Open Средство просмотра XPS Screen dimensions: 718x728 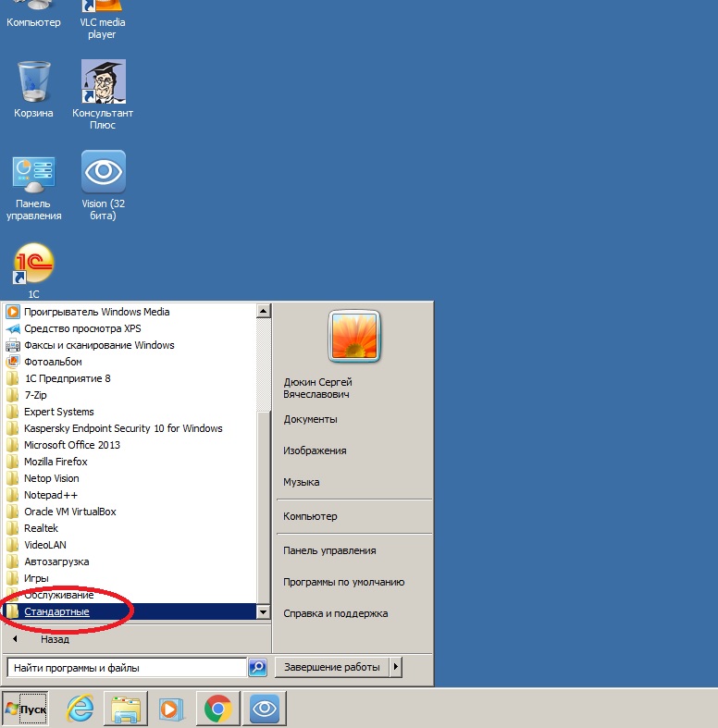tap(130, 328)
